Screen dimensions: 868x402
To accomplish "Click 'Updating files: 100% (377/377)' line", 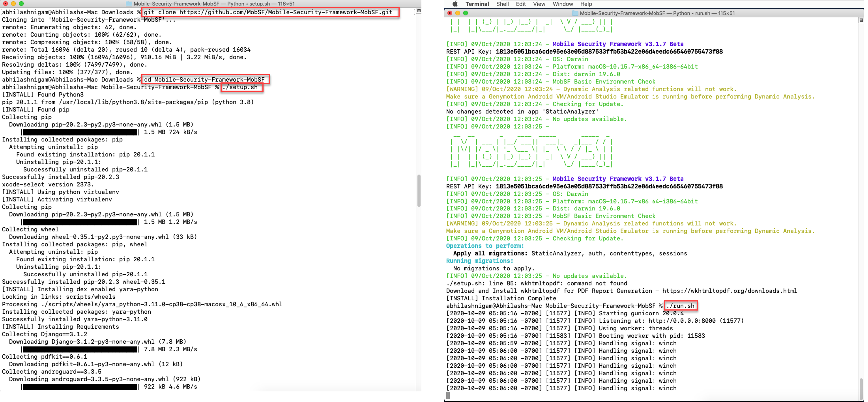I will coord(67,72).
